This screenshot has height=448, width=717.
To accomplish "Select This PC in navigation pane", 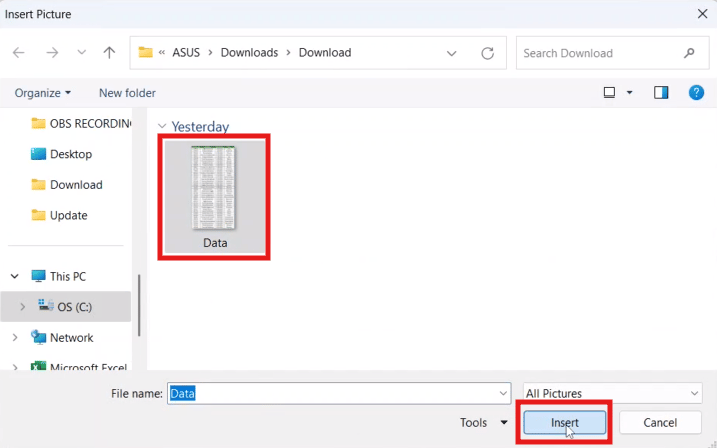I will [x=58, y=276].
